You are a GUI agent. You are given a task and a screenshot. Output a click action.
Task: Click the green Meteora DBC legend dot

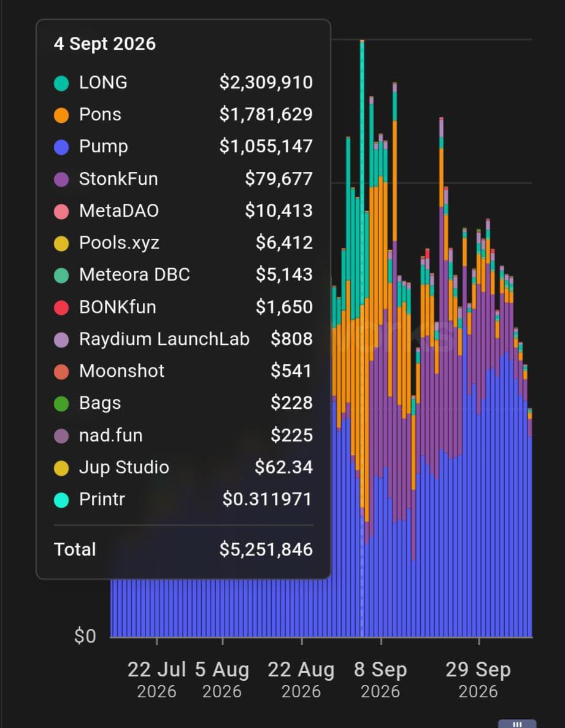tap(61, 276)
